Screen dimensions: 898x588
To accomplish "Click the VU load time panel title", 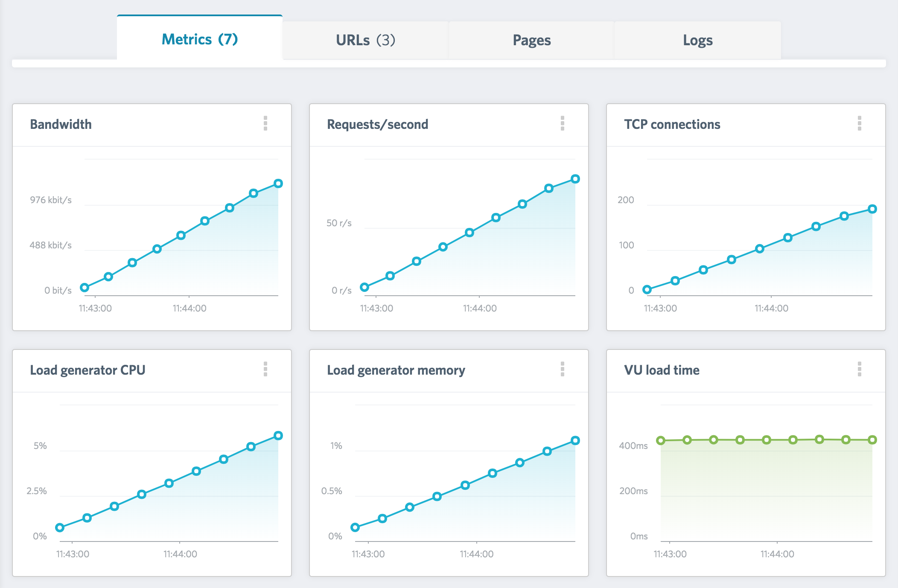I will point(662,370).
